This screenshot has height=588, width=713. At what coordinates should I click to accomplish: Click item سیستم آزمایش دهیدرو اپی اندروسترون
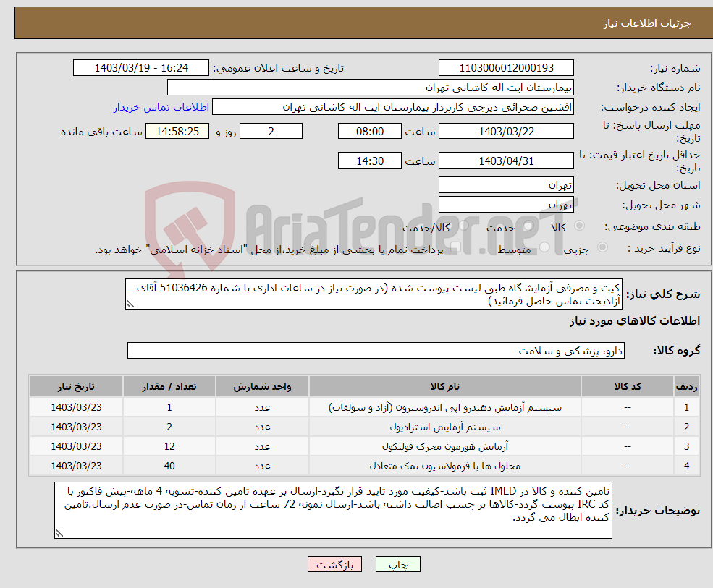(x=444, y=408)
